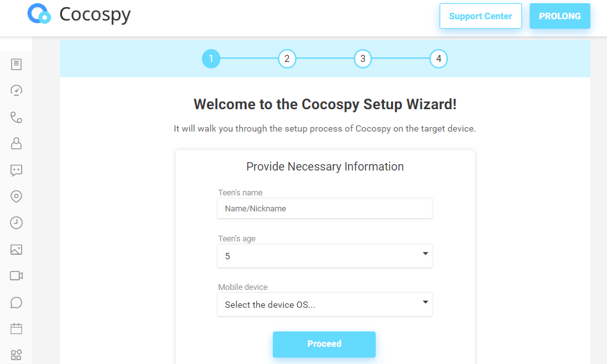Expand the Teen's age dropdown
Screen dimensions: 607x364
(325, 256)
